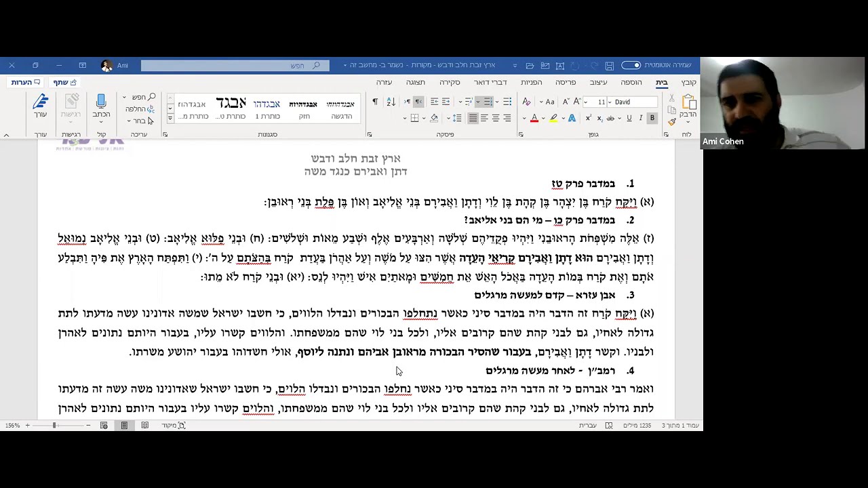The height and width of the screenshot is (488, 868).
Task: Open the font color dropdown arrow
Action: coord(526,118)
